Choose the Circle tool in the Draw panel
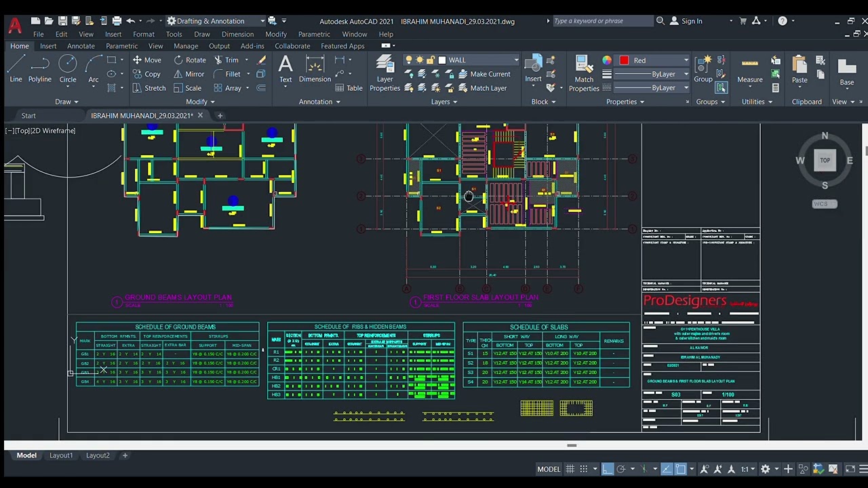 pos(68,69)
